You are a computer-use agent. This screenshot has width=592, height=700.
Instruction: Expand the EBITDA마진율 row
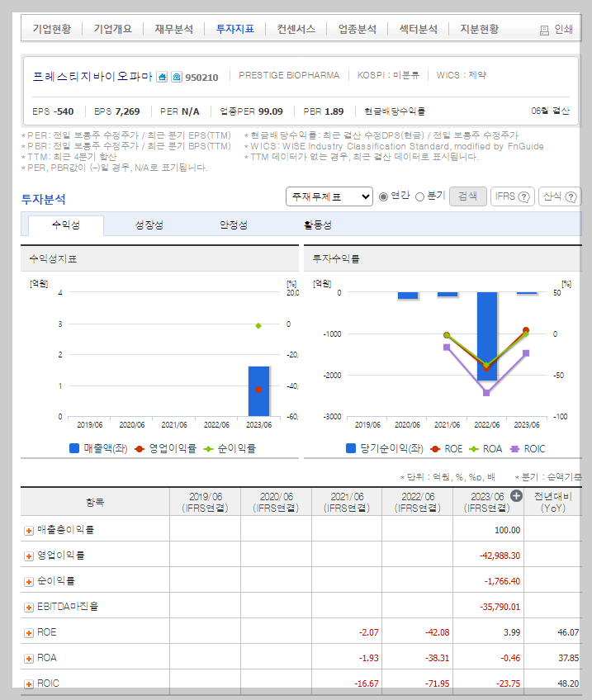point(29,608)
